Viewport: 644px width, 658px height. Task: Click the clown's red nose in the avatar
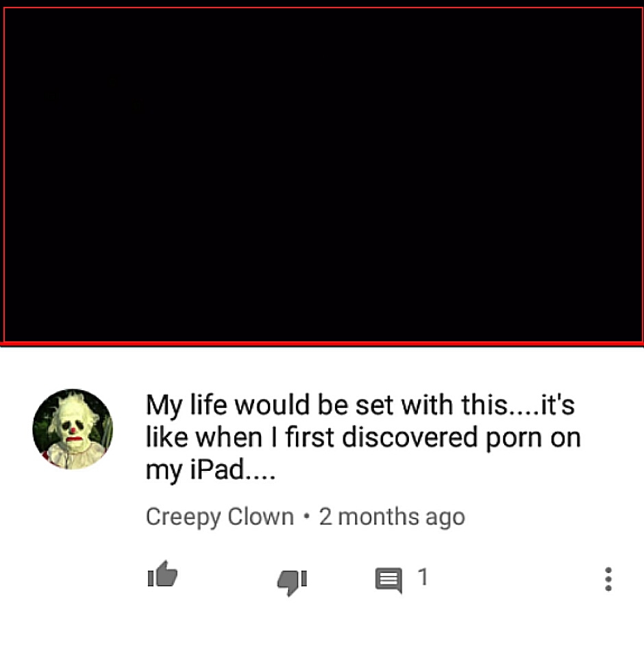[73, 430]
